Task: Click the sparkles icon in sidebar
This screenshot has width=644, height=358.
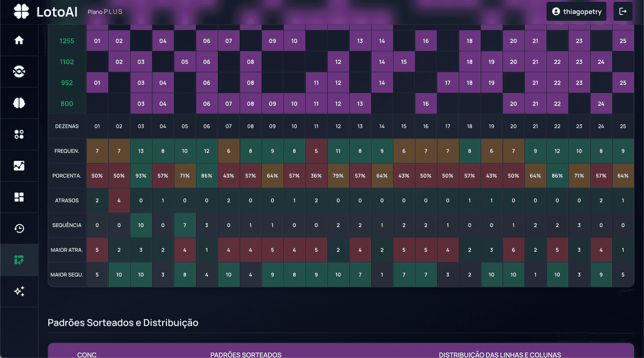Action: (x=19, y=292)
